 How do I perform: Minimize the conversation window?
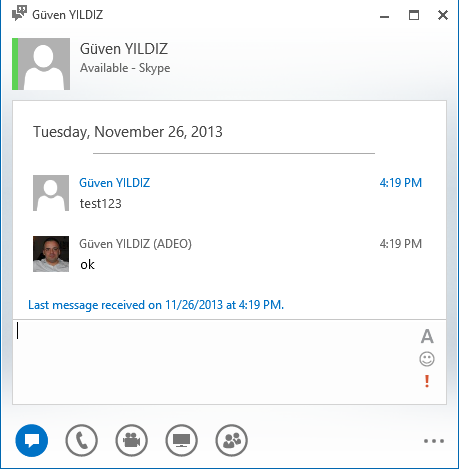click(385, 16)
